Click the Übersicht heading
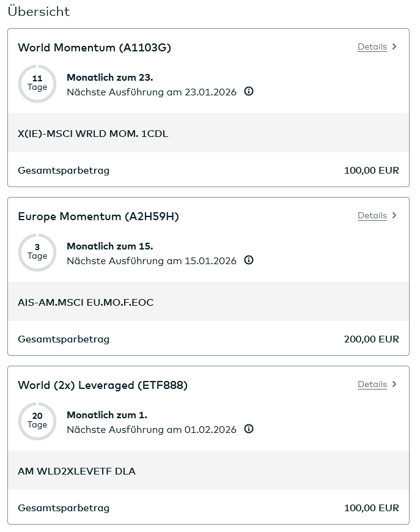The height and width of the screenshot is (532, 420). pos(38,12)
